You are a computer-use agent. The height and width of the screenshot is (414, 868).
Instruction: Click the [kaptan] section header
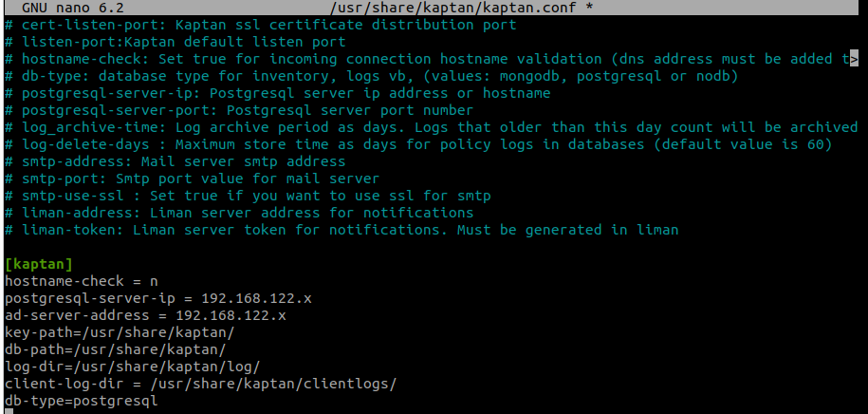[39, 264]
